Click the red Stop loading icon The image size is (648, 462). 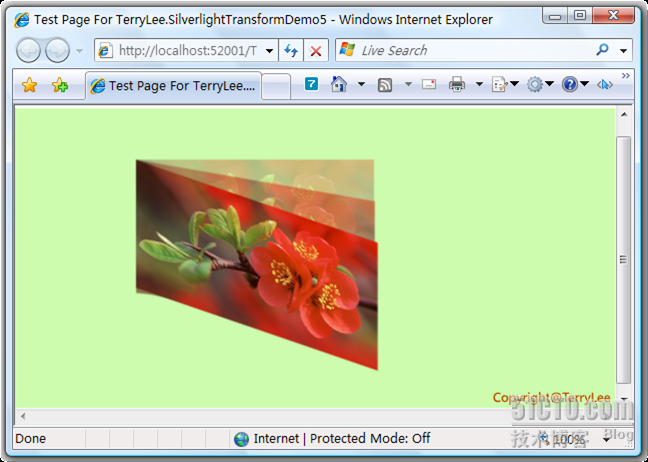(316, 51)
